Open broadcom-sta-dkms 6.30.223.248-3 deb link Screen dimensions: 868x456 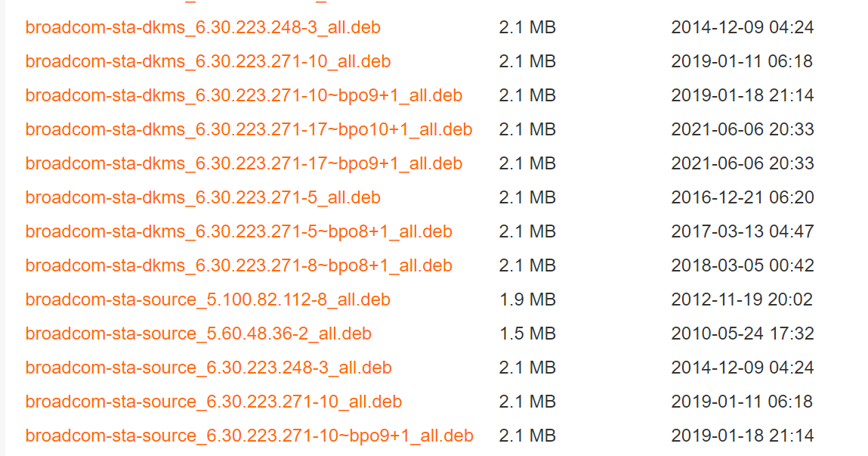(202, 28)
